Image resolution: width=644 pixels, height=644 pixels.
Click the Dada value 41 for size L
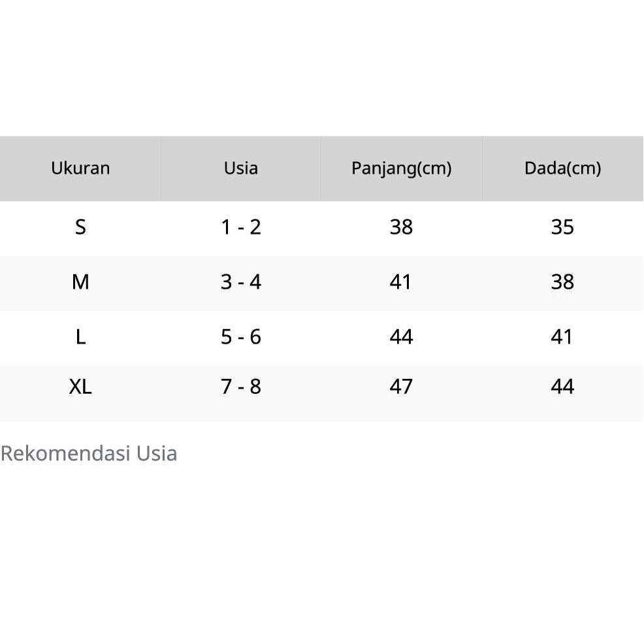click(562, 337)
